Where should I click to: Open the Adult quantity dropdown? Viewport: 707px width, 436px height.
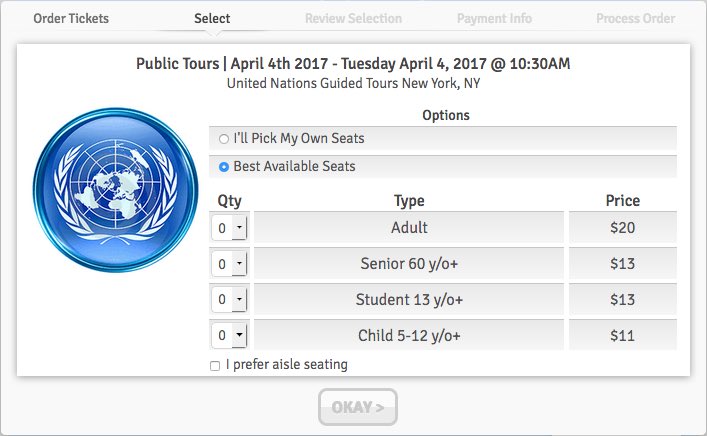pyautogui.click(x=230, y=228)
